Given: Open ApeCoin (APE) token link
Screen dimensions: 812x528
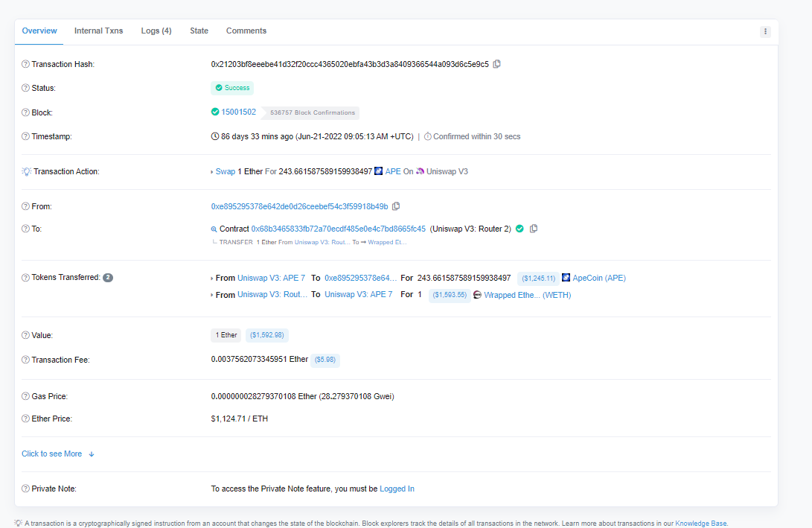Looking at the screenshot, I should pyautogui.click(x=599, y=278).
